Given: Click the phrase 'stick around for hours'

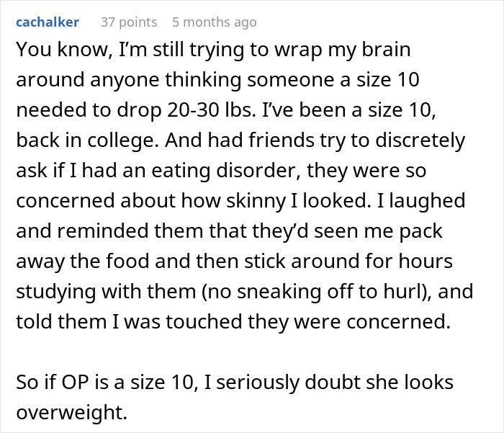Looking at the screenshot, I should (348, 262).
